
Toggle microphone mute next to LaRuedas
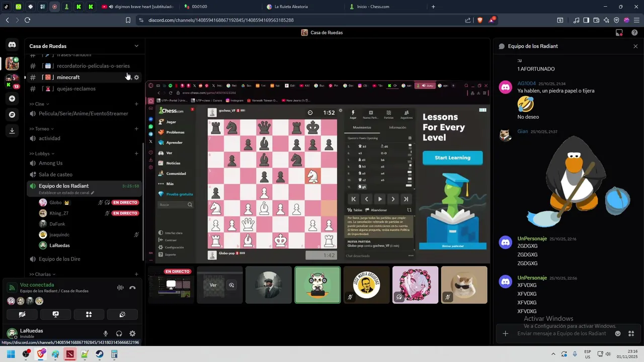coord(106,333)
